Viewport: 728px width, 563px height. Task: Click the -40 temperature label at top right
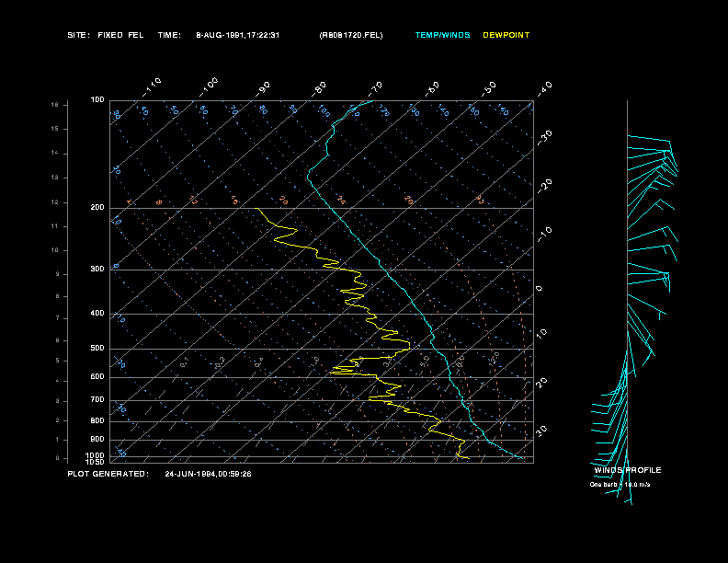544,87
